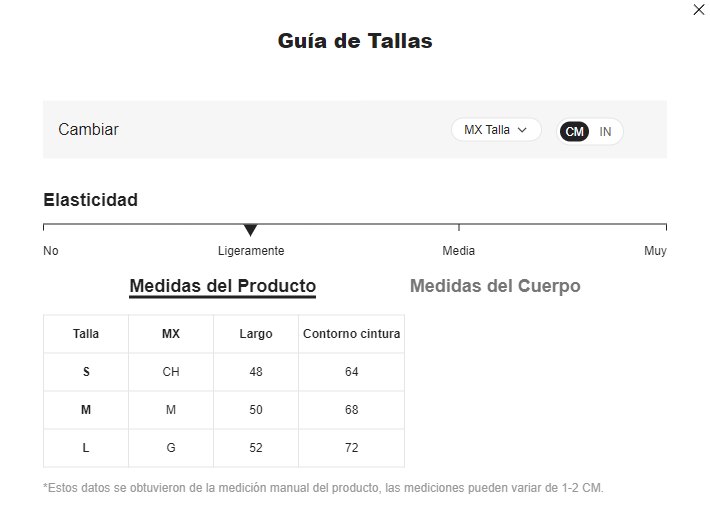
Task: Click the Ligeramente elasticity label
Action: (251, 250)
